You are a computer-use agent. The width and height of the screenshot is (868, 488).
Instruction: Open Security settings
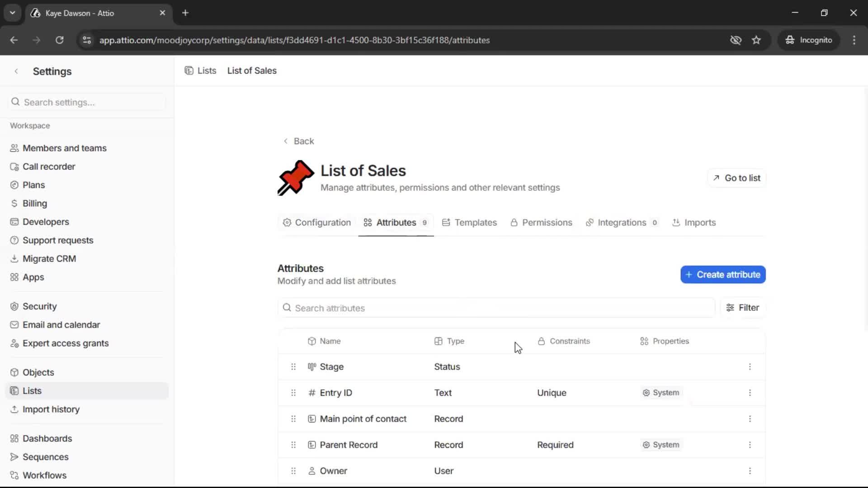click(40, 306)
